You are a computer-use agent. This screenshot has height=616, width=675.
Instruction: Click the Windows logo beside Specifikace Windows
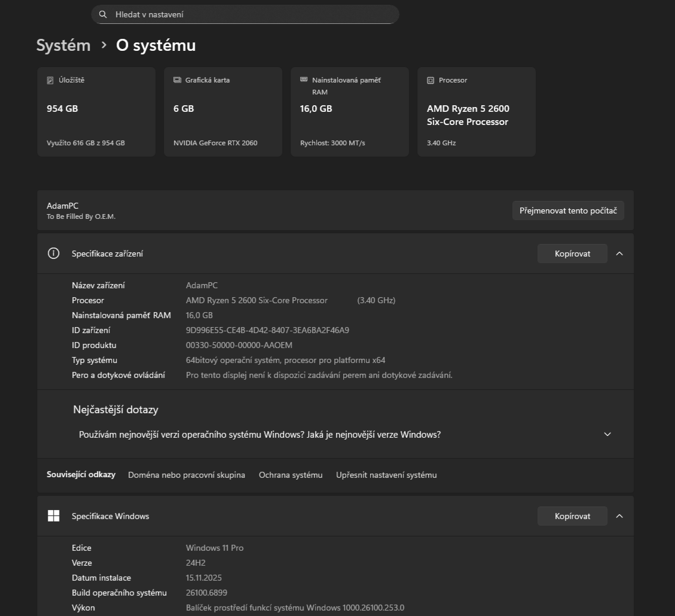tap(53, 516)
